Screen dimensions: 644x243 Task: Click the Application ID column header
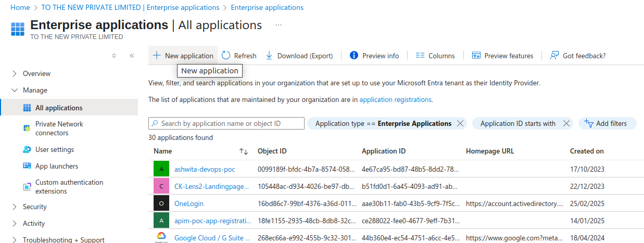coord(384,151)
